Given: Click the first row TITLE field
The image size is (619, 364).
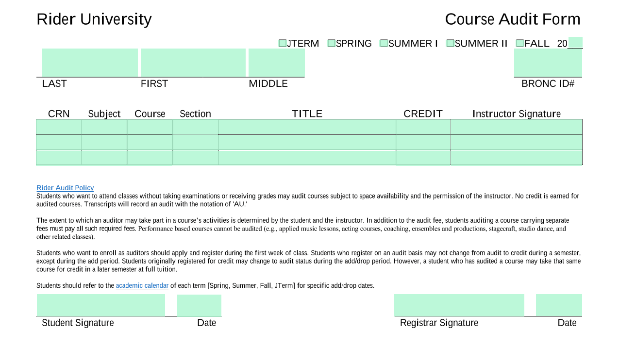Looking at the screenshot, I should (307, 127).
